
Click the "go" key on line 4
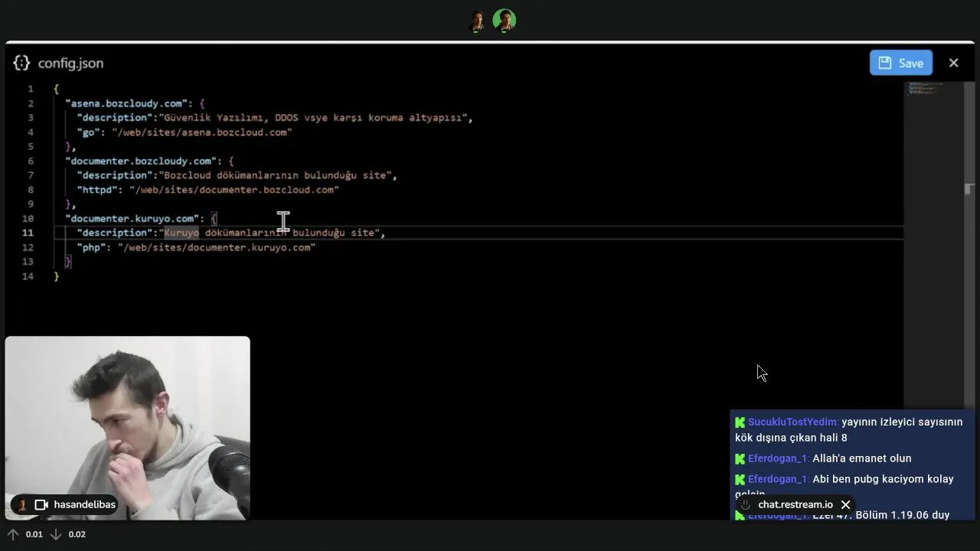coord(89,132)
